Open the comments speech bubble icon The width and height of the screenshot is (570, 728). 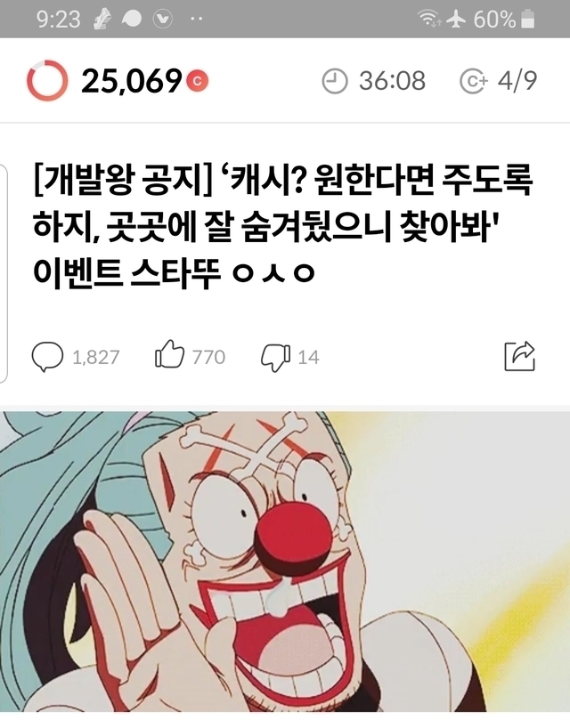(x=47, y=357)
